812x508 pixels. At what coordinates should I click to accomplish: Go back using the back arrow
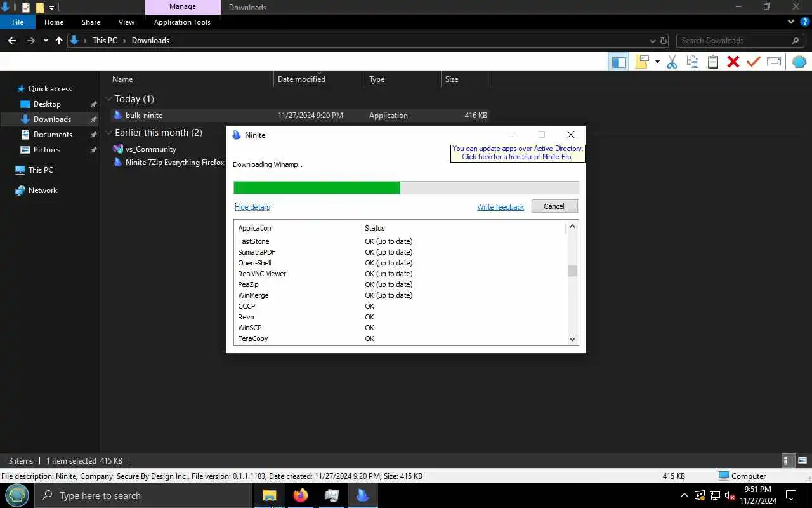[11, 41]
